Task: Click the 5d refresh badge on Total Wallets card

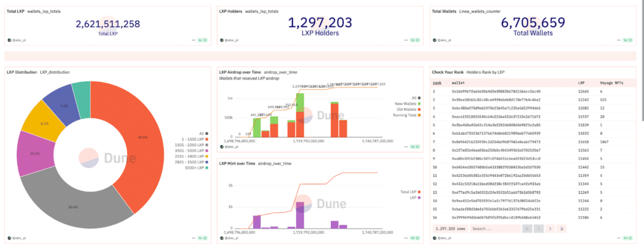Action: point(628,40)
